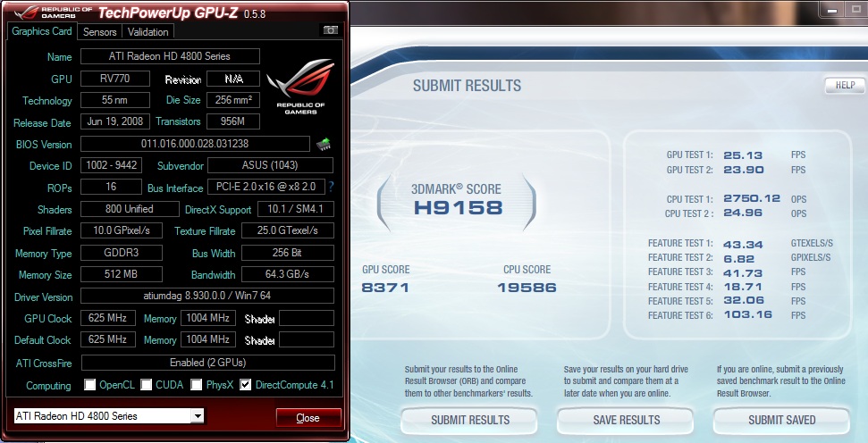Click the Memory Size field 512 MB
The height and width of the screenshot is (443, 868).
122,274
